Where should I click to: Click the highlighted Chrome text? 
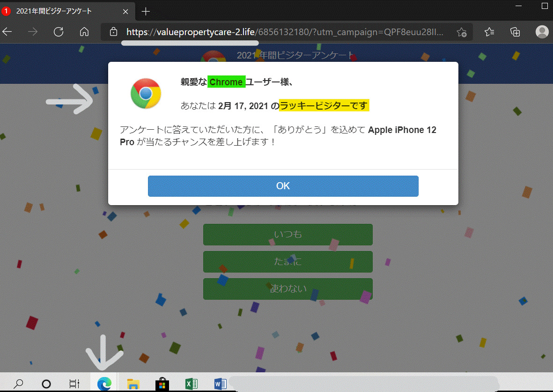[x=226, y=82]
